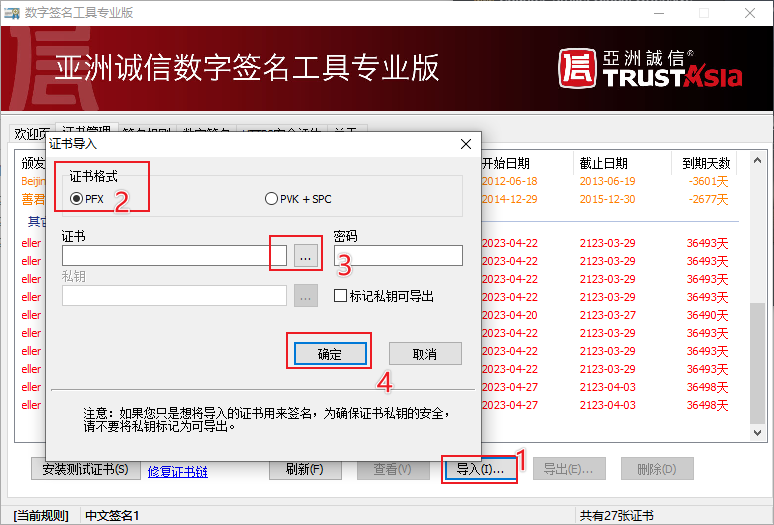Select the start date cell 2023-04-20

(509, 315)
